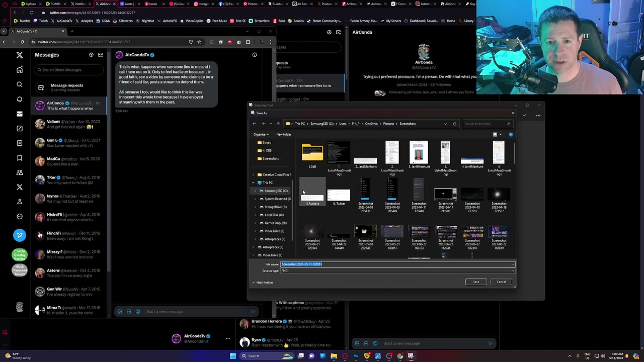Open the Communities icon in X sidebar
Viewport: 644px width, 362px height.
click(20, 172)
